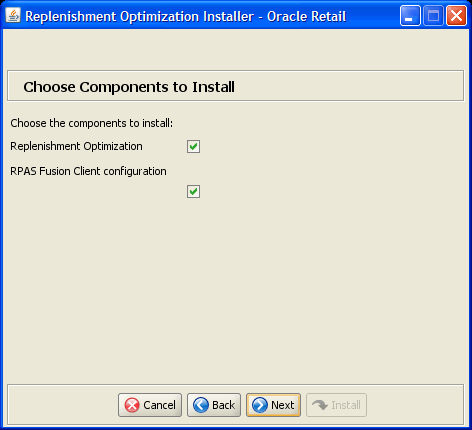Toggle the RPAS Fusion Client configuration checkbox
This screenshot has width=472, height=430.
coord(193,192)
